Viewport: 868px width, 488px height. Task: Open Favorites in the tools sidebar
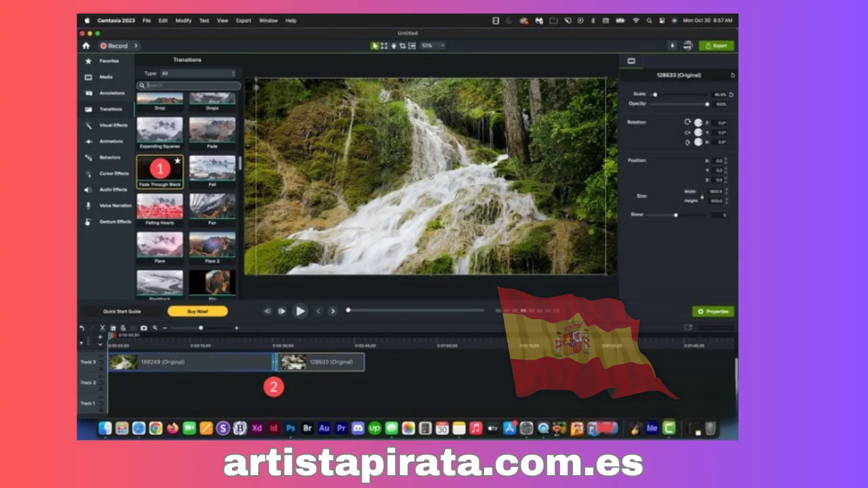coord(107,61)
